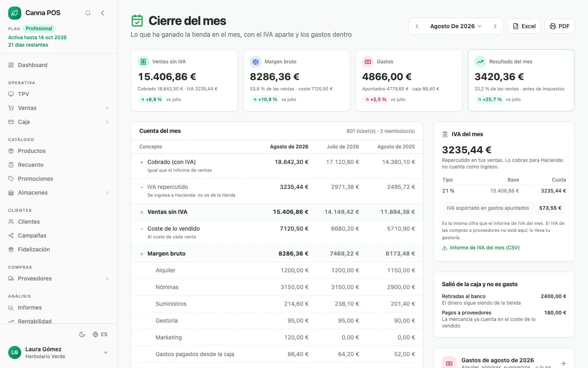Expand the Proveedores submenu chevron
Image resolution: width=588 pixels, height=368 pixels.
pyautogui.click(x=107, y=278)
